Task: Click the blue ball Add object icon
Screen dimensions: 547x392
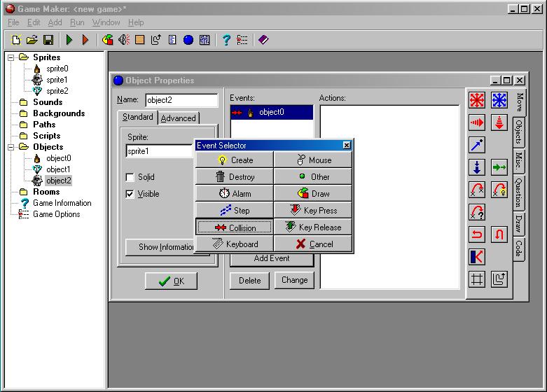Action: pos(188,40)
